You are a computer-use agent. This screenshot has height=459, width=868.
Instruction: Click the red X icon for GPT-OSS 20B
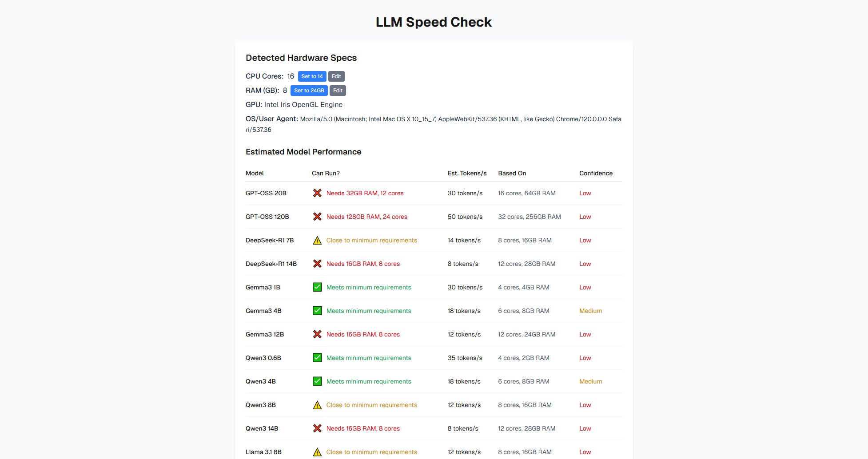[317, 193]
